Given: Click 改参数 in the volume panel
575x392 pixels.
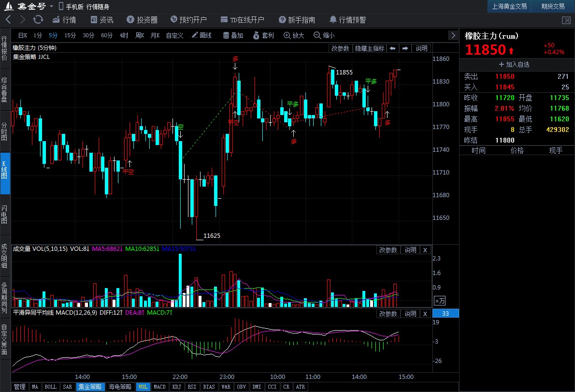Looking at the screenshot, I should pos(388,250).
